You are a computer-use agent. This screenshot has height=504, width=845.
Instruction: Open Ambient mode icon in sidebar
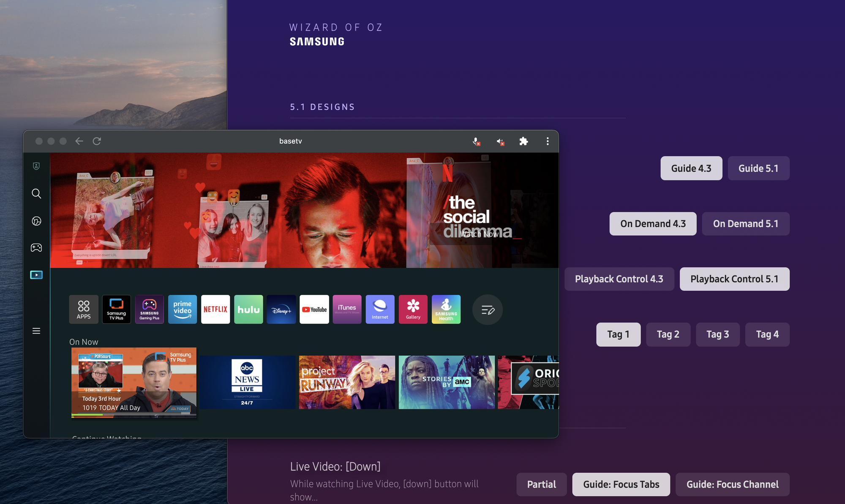[x=36, y=221]
